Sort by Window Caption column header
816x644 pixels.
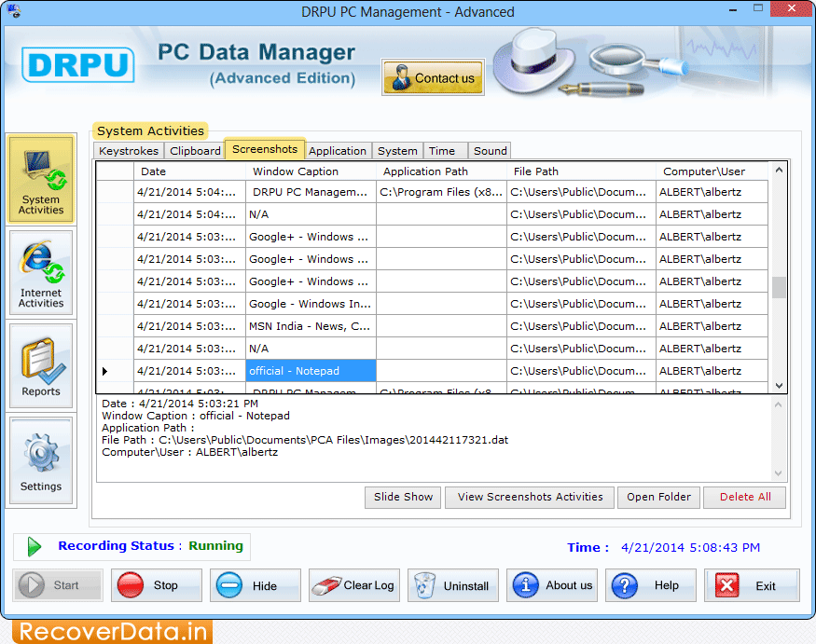point(311,171)
